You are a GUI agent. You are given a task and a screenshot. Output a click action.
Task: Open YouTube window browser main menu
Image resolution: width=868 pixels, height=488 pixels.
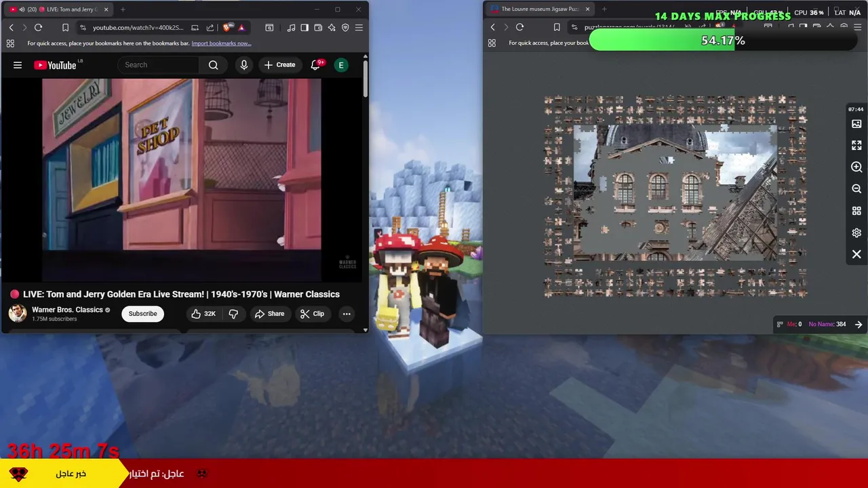click(x=359, y=27)
